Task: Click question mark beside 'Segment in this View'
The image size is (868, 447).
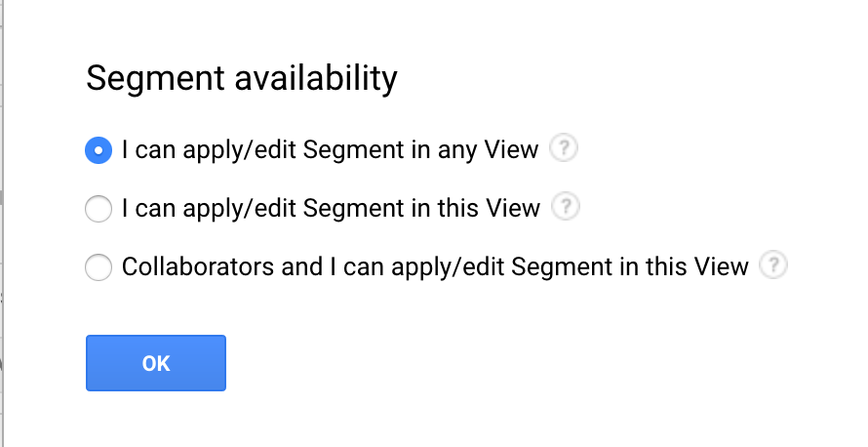Action: point(566,207)
